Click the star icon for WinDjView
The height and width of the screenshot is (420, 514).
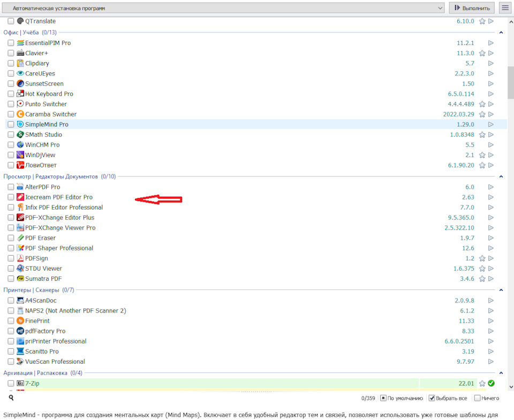(x=482, y=155)
